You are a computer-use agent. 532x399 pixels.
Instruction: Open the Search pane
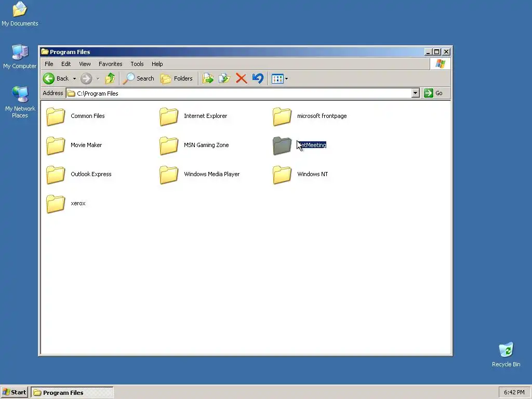(138, 78)
